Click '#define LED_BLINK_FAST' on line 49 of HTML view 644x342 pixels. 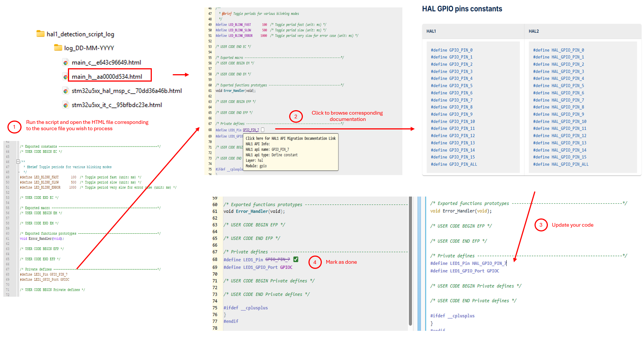pos(233,25)
